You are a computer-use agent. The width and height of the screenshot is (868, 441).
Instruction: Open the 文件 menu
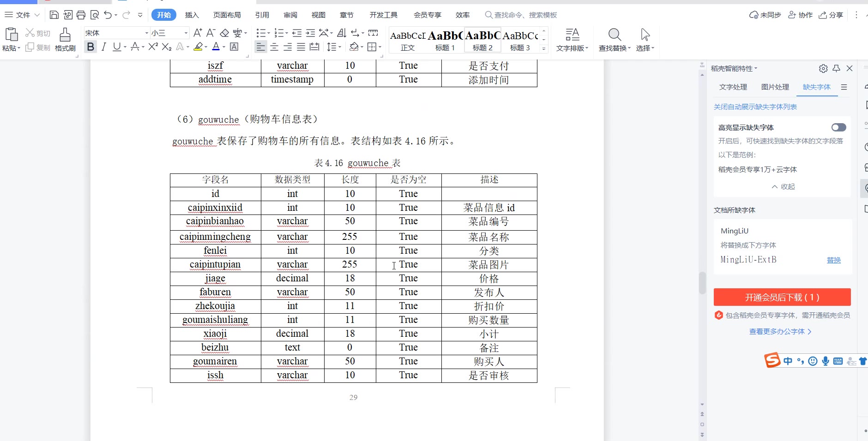click(22, 15)
